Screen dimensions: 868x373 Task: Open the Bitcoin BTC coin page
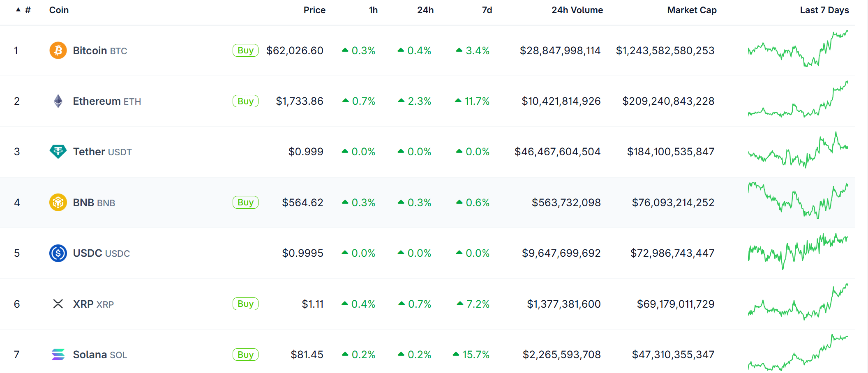point(100,51)
